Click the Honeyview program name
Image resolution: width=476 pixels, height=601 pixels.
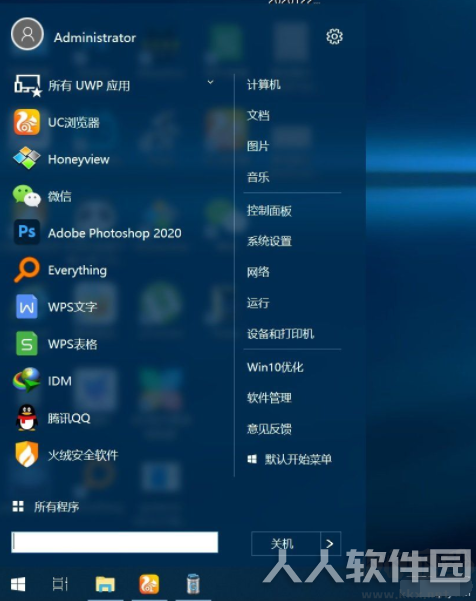(x=79, y=159)
